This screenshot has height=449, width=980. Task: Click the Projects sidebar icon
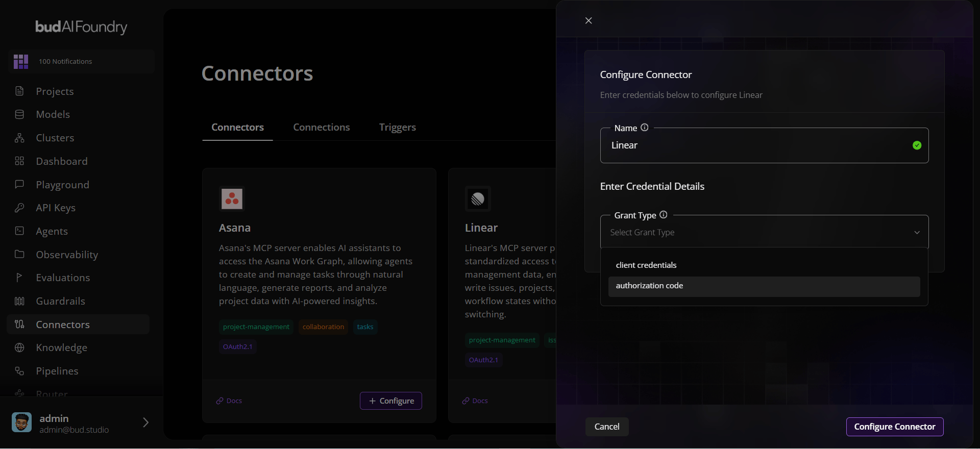click(x=19, y=91)
